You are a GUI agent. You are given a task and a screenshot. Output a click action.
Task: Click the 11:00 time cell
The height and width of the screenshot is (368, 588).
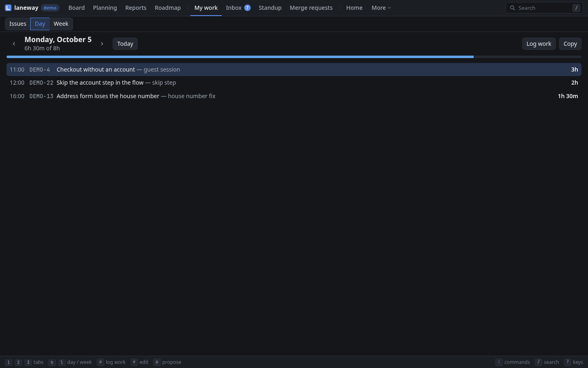17,70
